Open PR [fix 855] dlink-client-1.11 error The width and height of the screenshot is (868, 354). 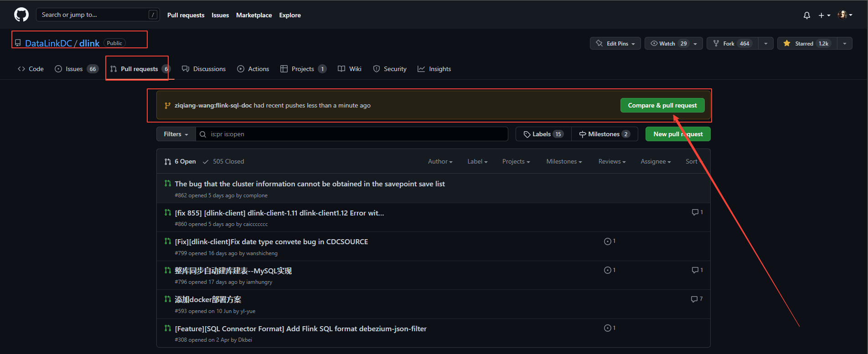click(279, 213)
